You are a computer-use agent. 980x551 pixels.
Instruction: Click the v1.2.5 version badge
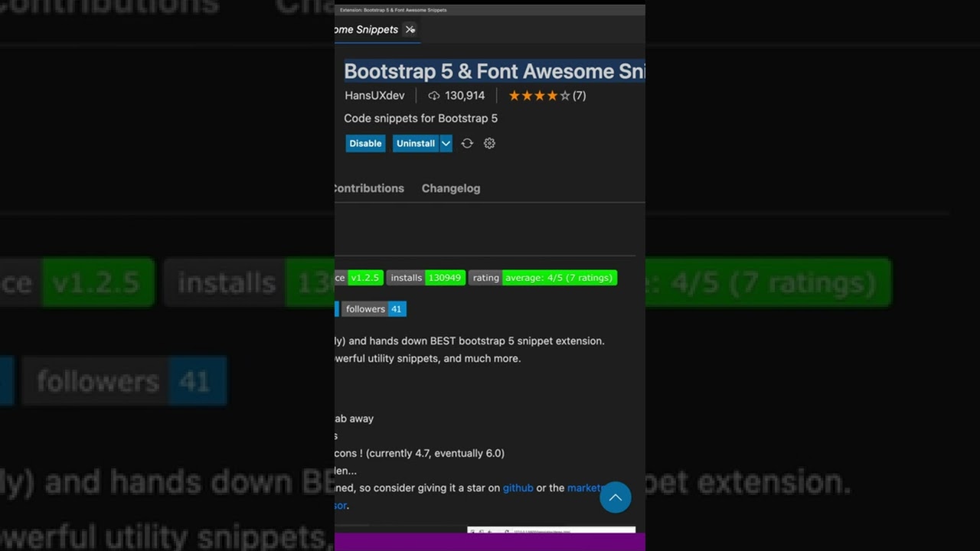coord(359,278)
